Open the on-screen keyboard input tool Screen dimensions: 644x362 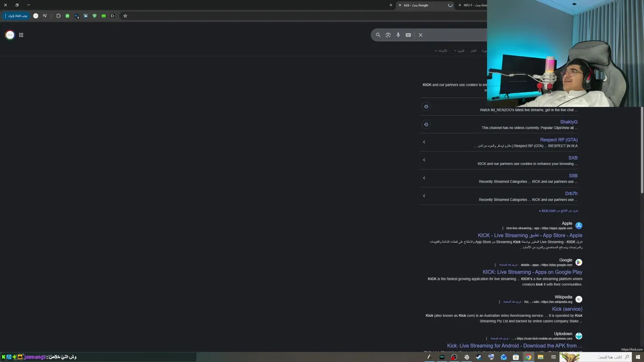pos(408,35)
